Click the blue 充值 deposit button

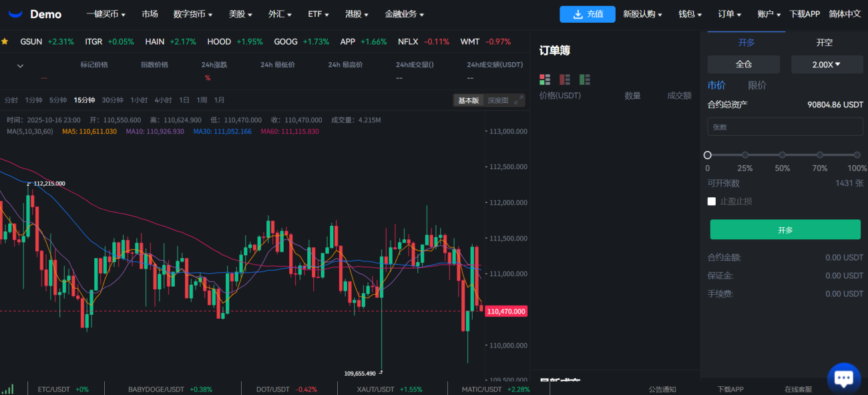point(588,14)
